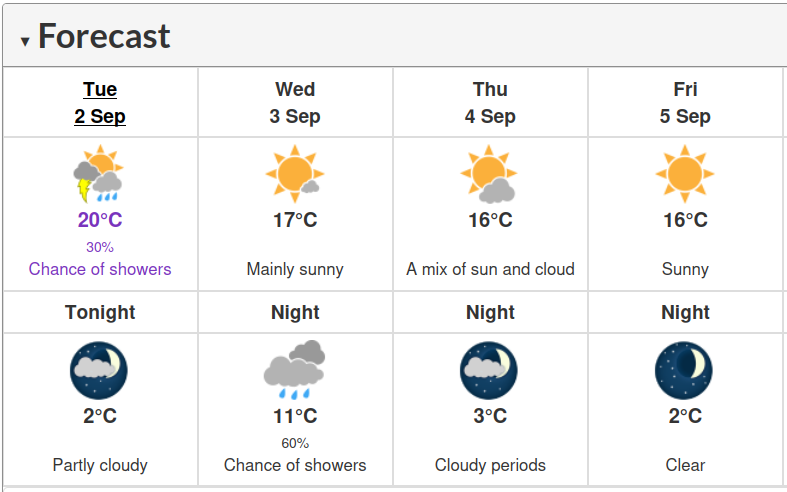This screenshot has width=787, height=492.
Task: Click Thursday's sun and cloud icon
Action: (489, 174)
